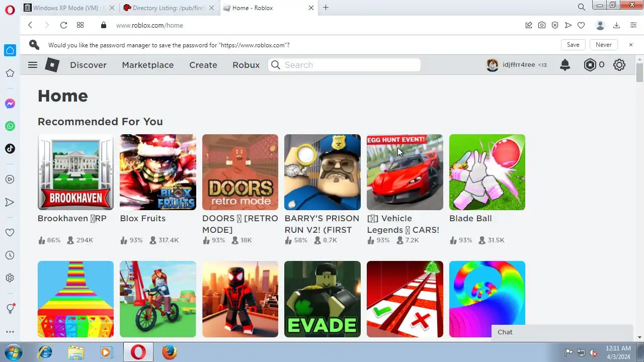Screen dimensions: 644x362
Task: Open a new browser tab
Action: (326, 8)
